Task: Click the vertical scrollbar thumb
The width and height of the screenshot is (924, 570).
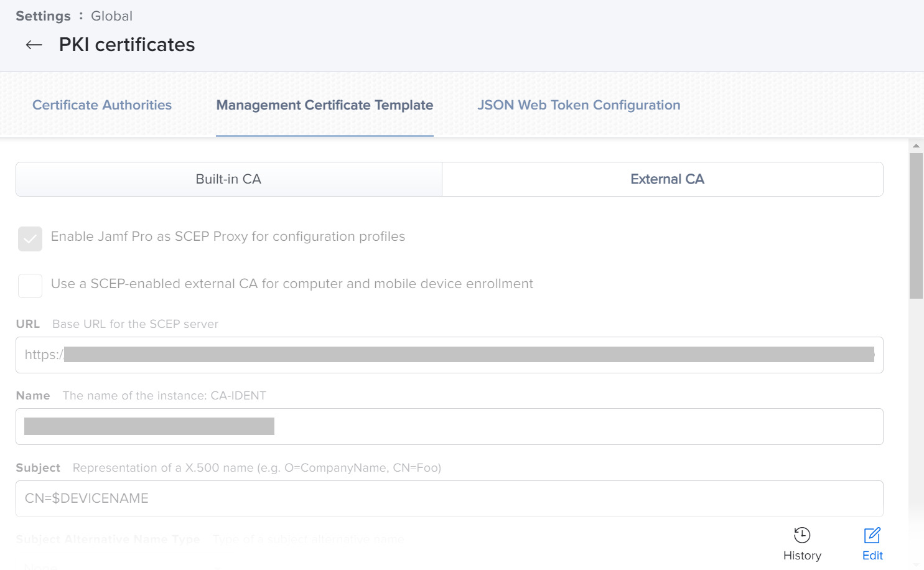Action: tap(916, 226)
